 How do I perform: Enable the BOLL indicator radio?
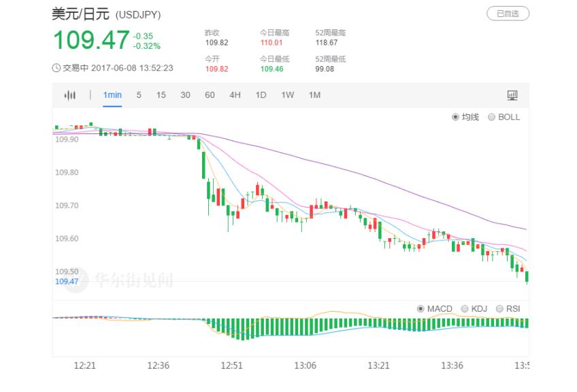tap(491, 117)
